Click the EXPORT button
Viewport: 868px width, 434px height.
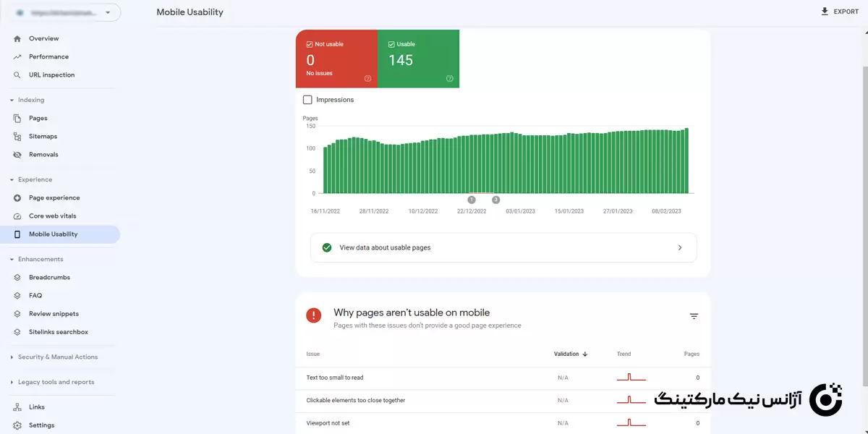(x=838, y=12)
